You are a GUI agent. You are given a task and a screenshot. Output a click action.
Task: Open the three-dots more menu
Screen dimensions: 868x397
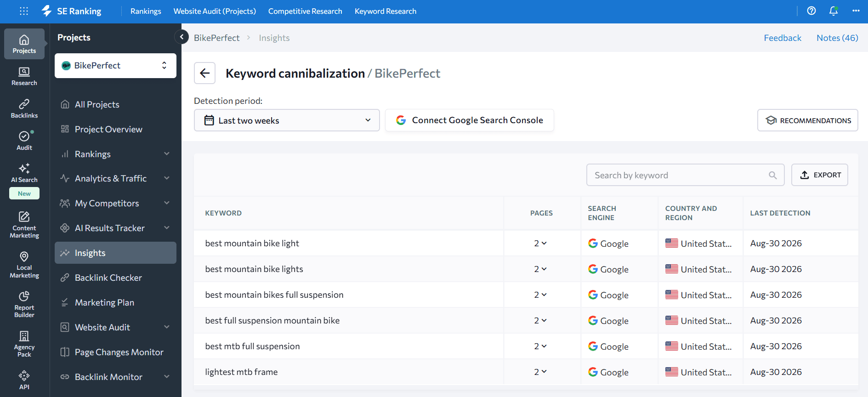pos(856,11)
